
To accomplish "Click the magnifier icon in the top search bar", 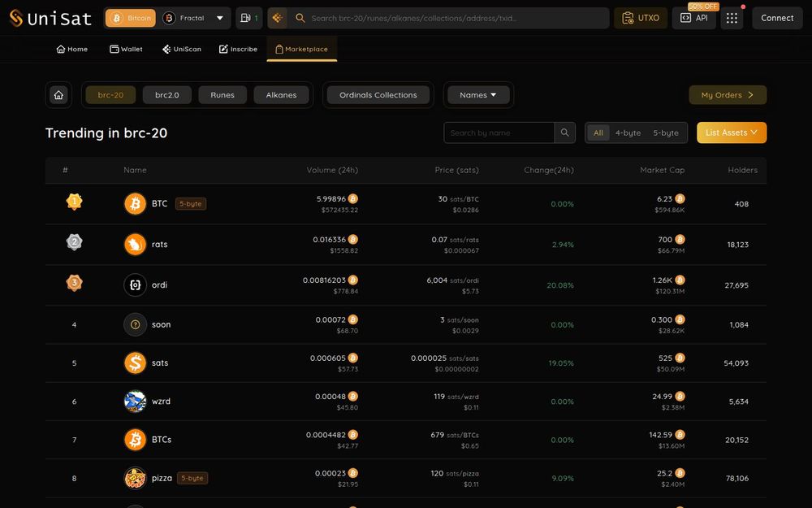I will tap(300, 18).
